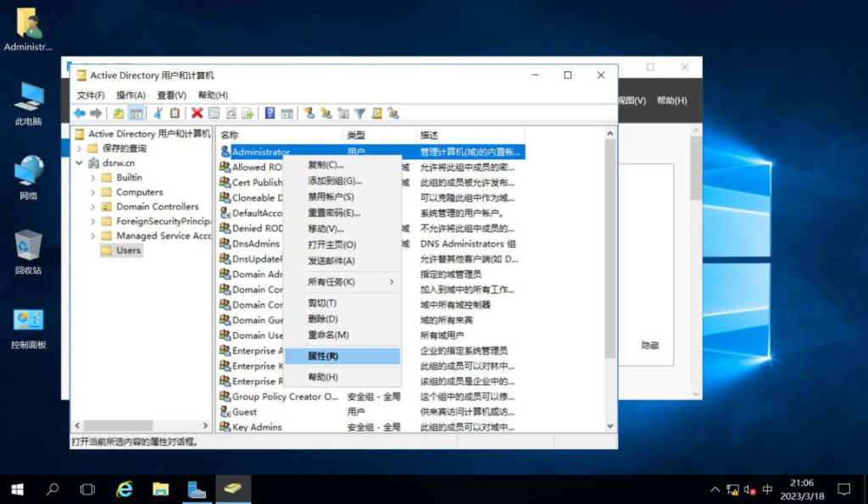
Task: Open Properties toolbar icon
Action: [214, 114]
